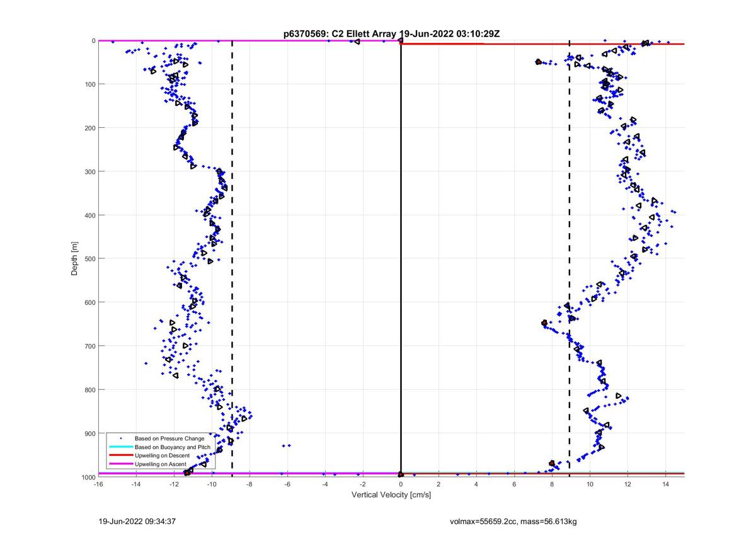Click x-axis tick label '-4'
The width and height of the screenshot is (756, 536).
[325, 484]
